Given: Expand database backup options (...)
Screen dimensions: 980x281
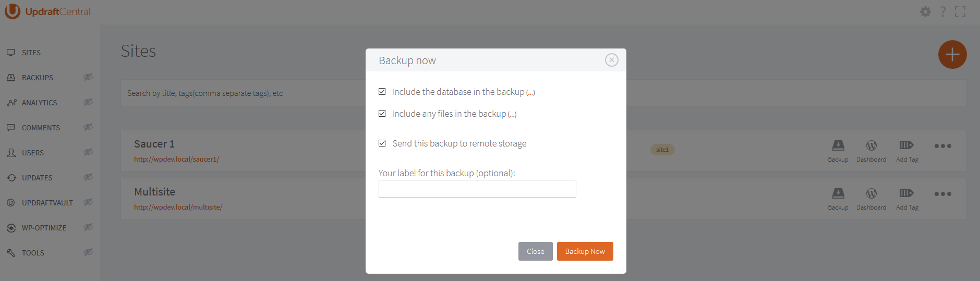Looking at the screenshot, I should pos(530,93).
